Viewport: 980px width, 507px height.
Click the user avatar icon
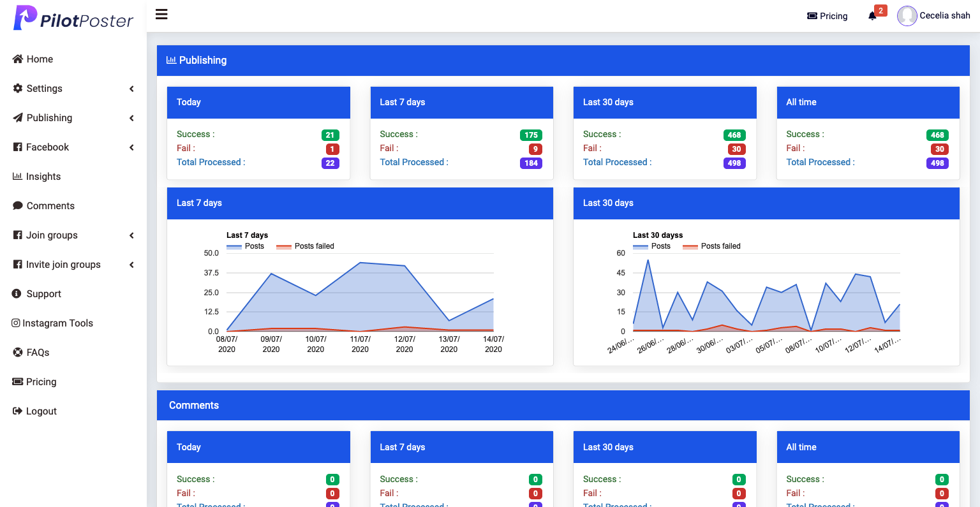tap(907, 16)
